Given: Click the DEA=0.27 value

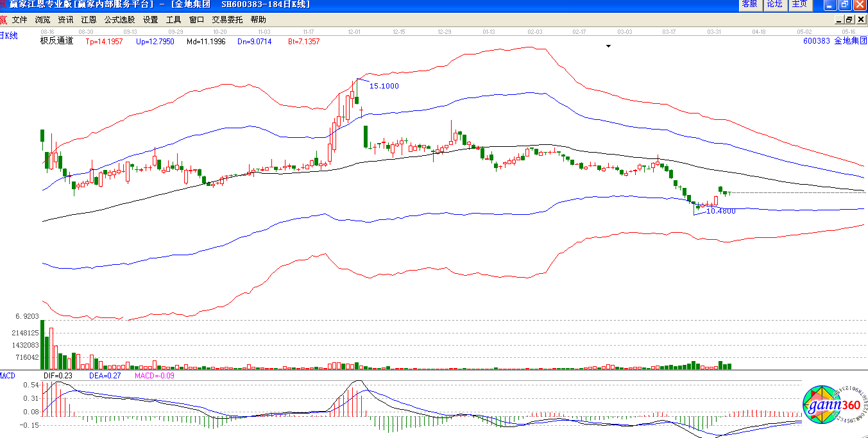Looking at the screenshot, I should pos(105,375).
